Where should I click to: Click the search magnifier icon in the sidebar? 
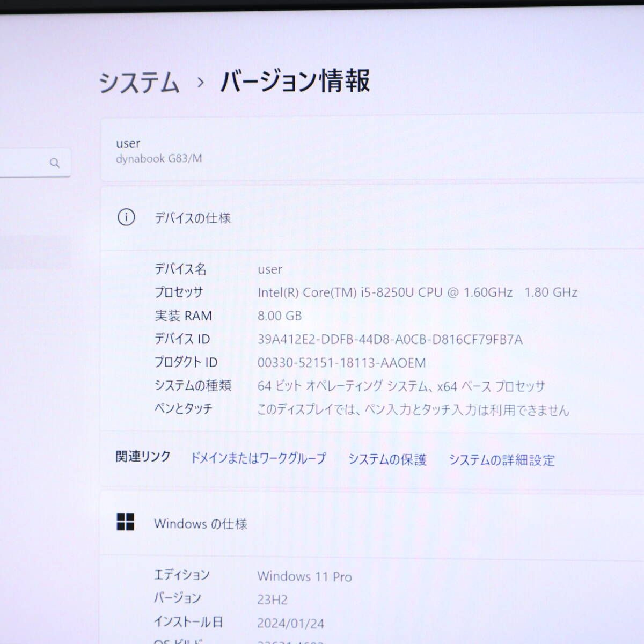(x=55, y=163)
